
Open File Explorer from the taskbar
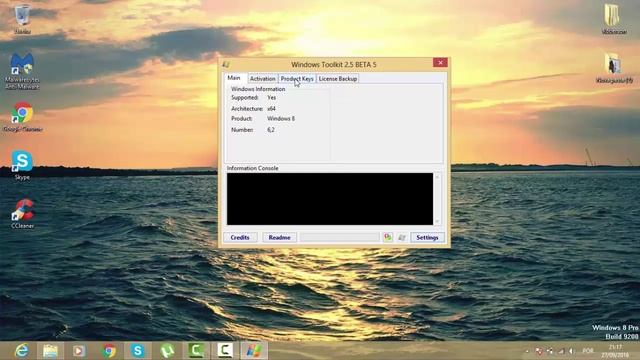click(50, 351)
